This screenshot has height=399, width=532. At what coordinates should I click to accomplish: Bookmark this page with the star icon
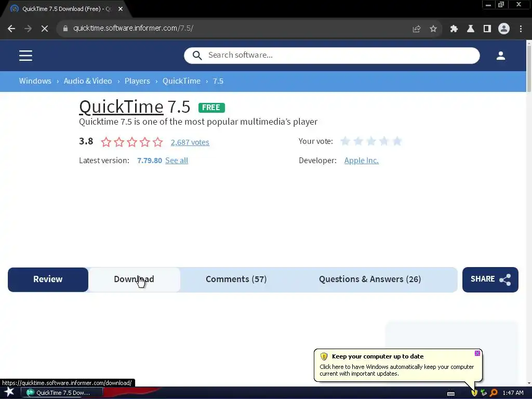pos(433,29)
